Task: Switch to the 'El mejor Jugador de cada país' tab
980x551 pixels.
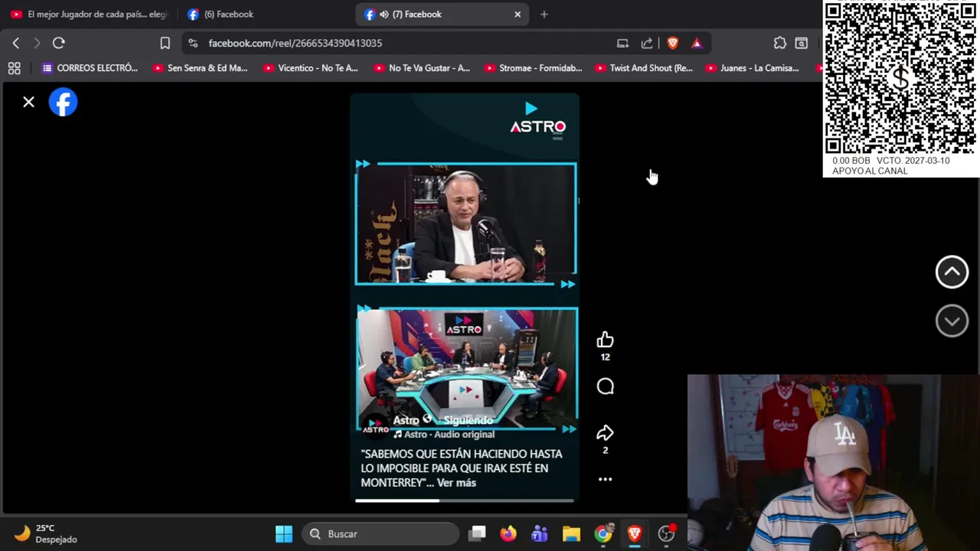Action: point(90,14)
